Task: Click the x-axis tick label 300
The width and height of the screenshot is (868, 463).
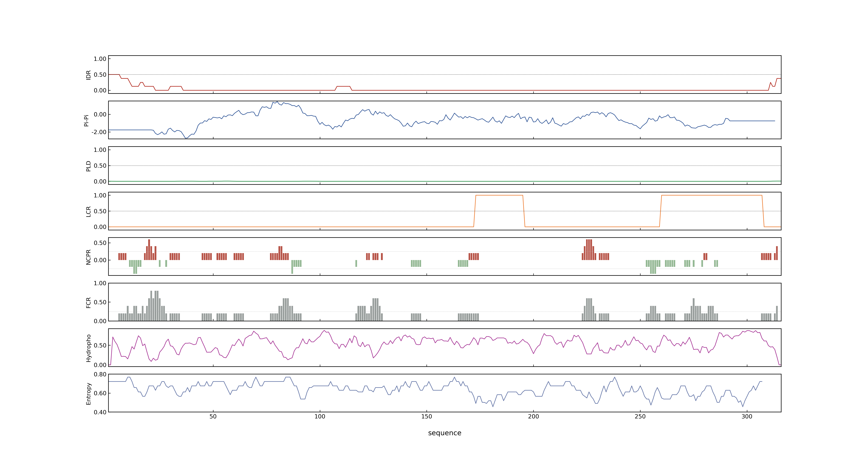Action: click(747, 416)
